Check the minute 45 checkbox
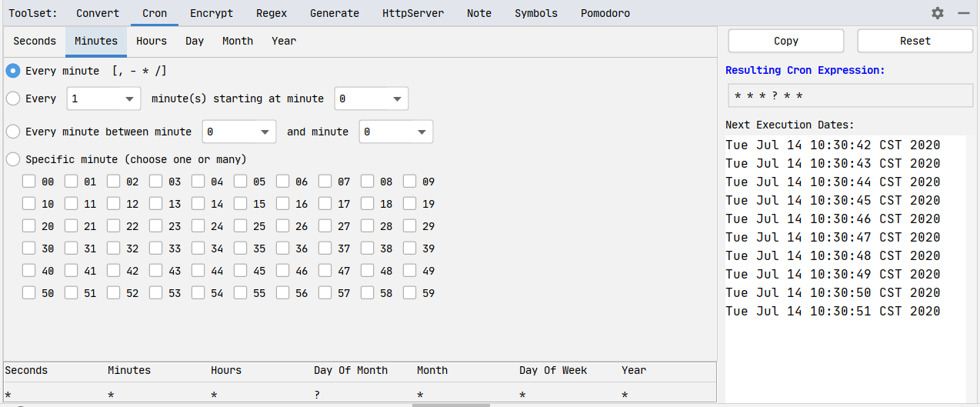The image size is (980, 407). point(241,271)
